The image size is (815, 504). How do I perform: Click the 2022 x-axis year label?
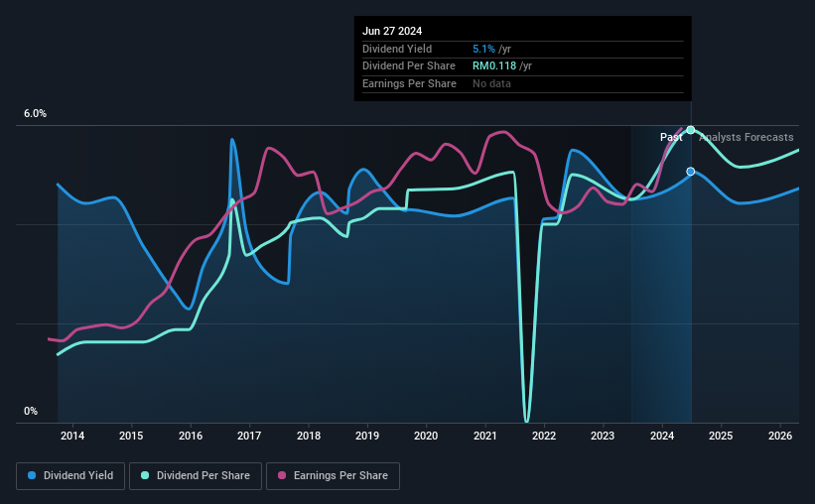coord(544,436)
